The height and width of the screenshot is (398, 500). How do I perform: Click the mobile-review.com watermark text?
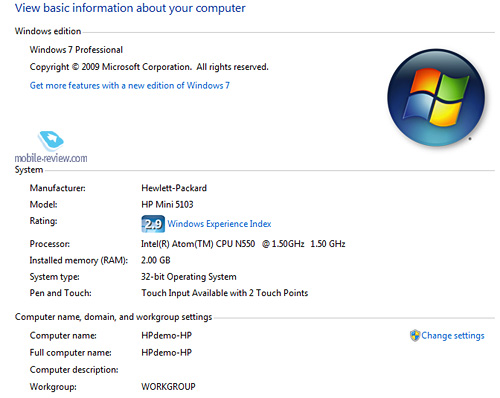click(x=51, y=158)
